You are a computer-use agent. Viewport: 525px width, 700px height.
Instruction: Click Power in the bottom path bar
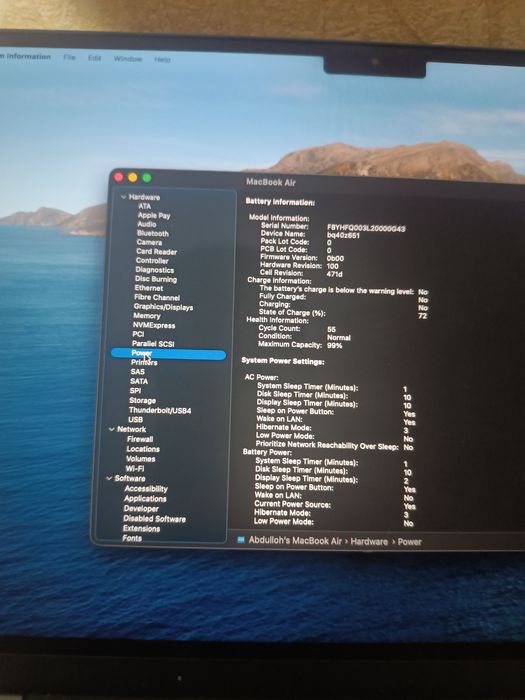click(x=409, y=542)
